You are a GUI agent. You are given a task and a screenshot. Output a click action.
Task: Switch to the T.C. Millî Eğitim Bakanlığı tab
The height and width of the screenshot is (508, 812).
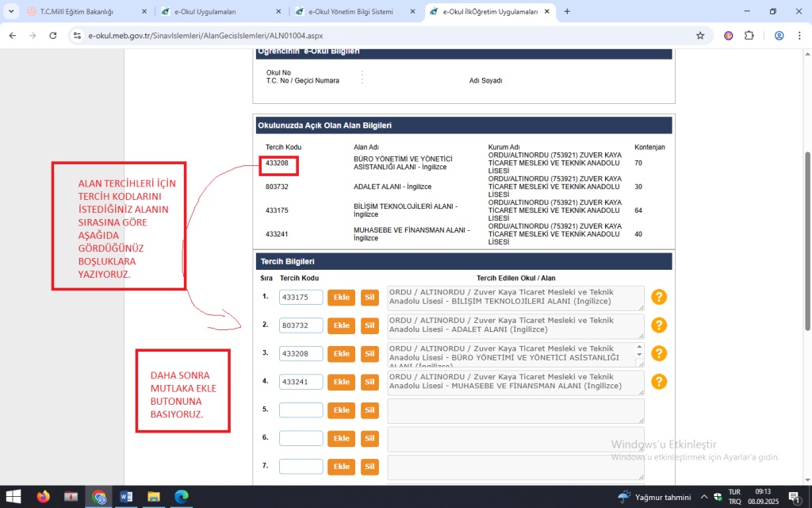[x=79, y=12]
